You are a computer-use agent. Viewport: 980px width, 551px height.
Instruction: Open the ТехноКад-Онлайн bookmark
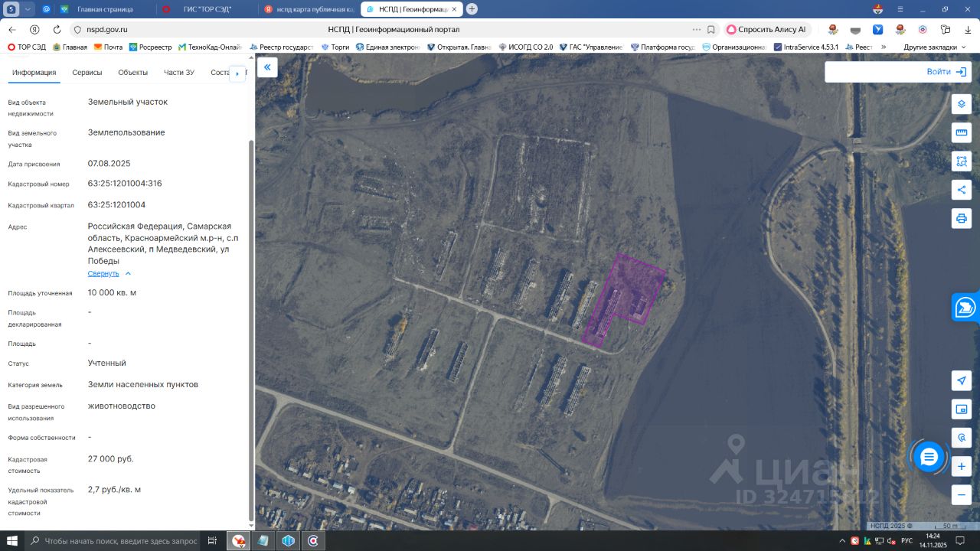210,47
